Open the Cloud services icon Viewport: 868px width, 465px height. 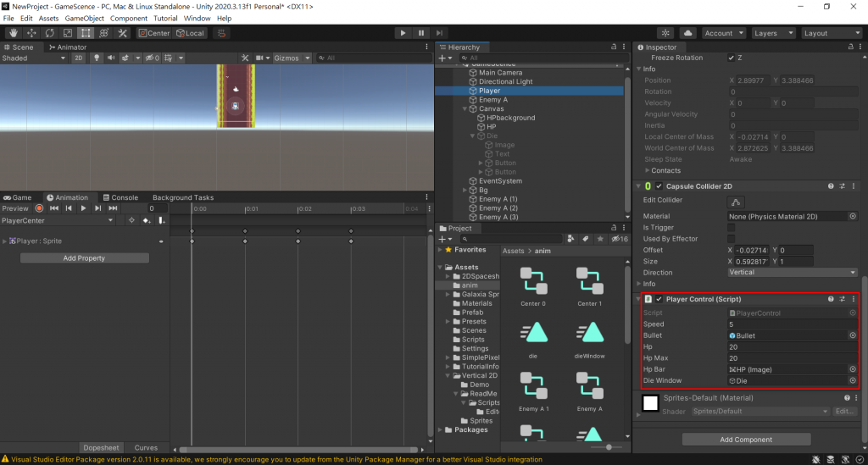pos(687,33)
